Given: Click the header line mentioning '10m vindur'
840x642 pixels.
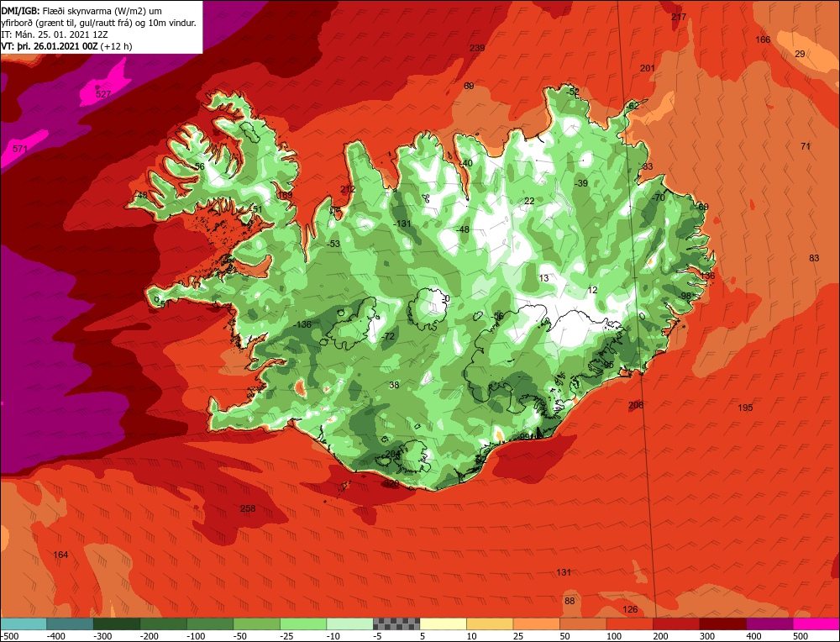Looking at the screenshot, I should pyautogui.click(x=99, y=23).
